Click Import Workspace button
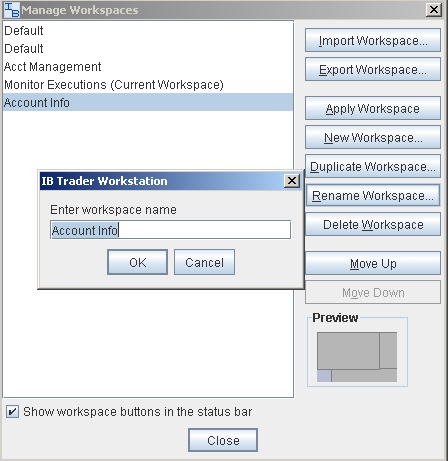The height and width of the screenshot is (461, 448). pyautogui.click(x=373, y=40)
